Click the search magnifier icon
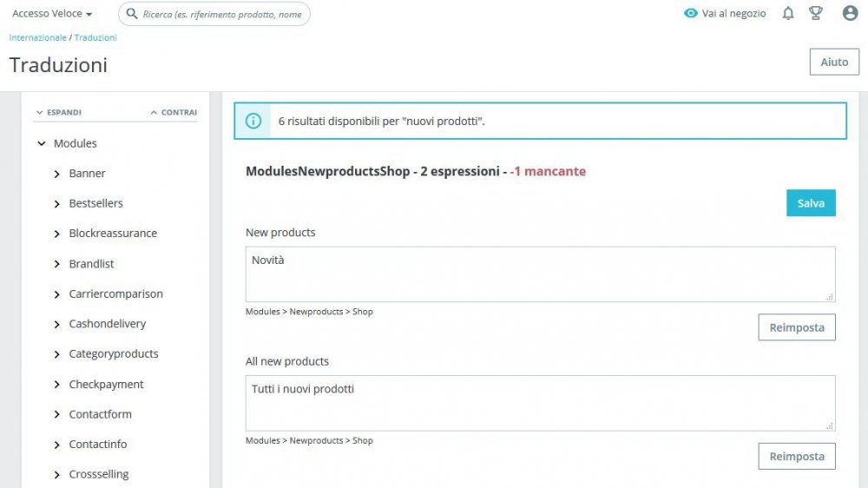The image size is (868, 488). point(132,14)
